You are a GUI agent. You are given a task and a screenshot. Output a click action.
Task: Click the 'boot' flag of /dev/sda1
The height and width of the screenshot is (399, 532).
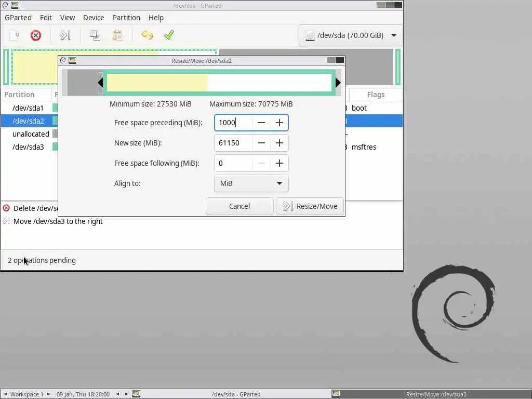pos(359,108)
